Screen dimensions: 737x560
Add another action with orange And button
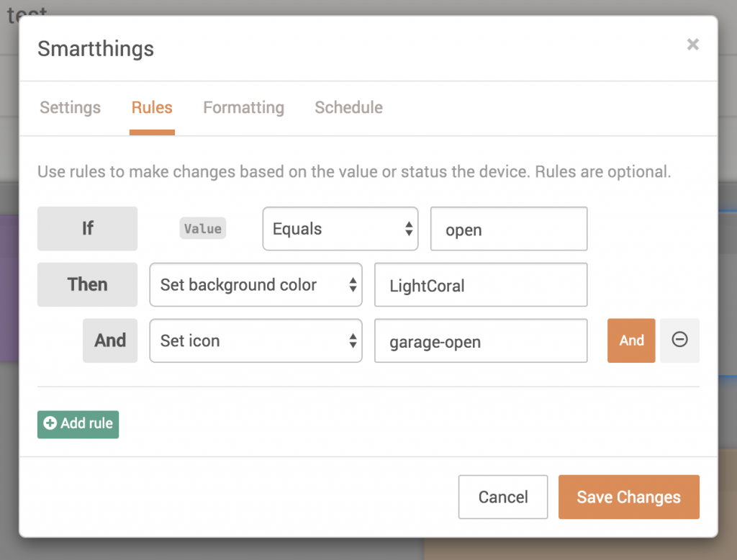(x=630, y=340)
